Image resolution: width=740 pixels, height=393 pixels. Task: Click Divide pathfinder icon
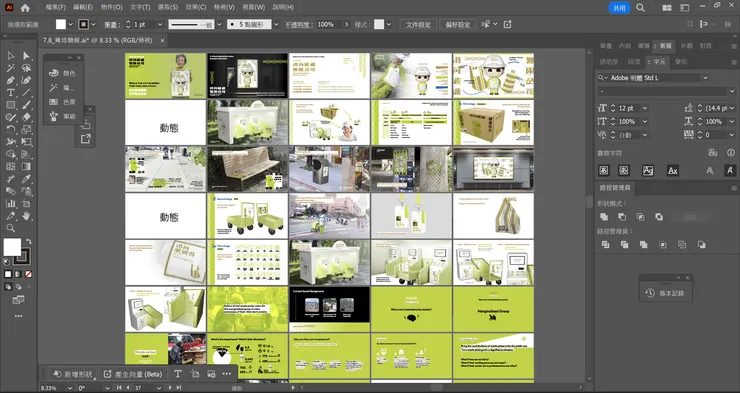(x=605, y=244)
